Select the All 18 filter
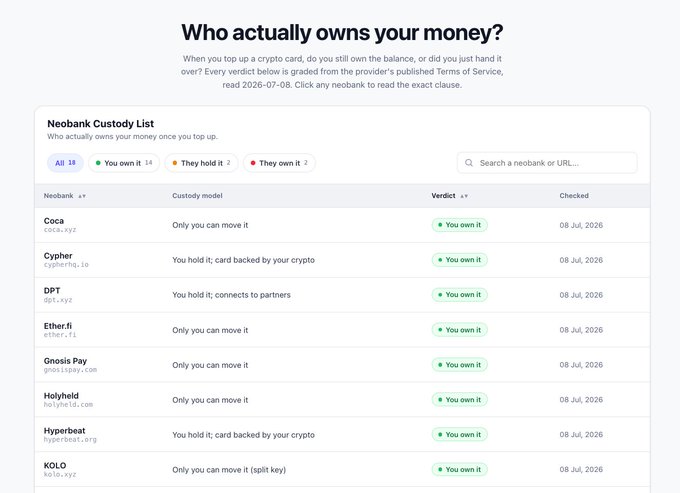680x493 pixels. (x=65, y=163)
